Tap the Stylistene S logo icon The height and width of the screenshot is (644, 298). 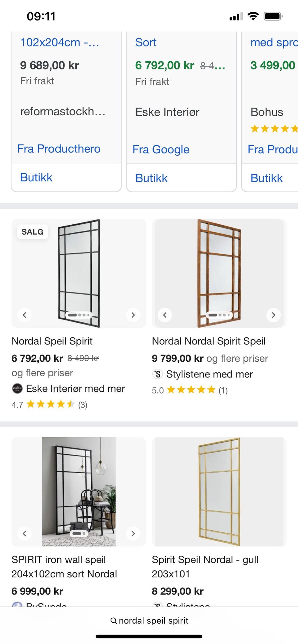158,374
